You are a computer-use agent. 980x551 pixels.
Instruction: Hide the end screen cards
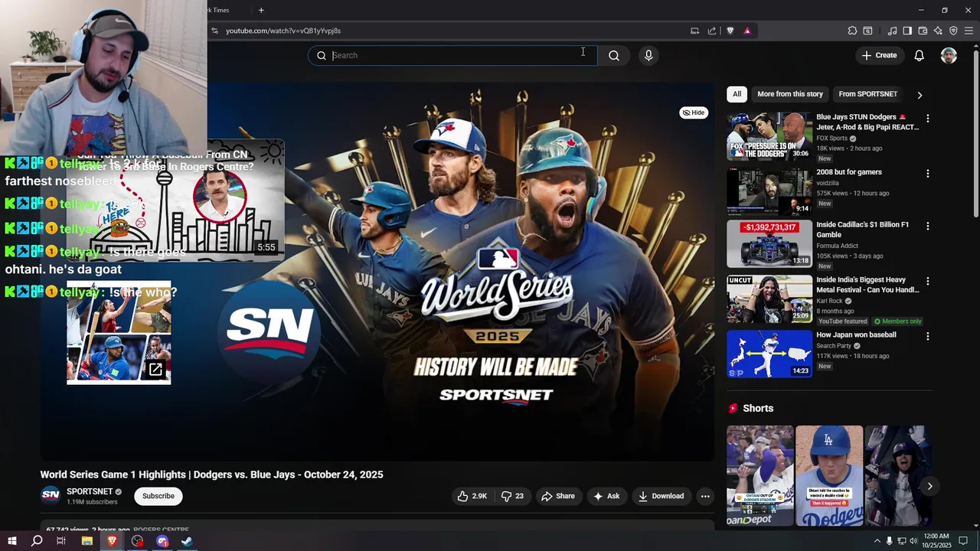(x=694, y=112)
